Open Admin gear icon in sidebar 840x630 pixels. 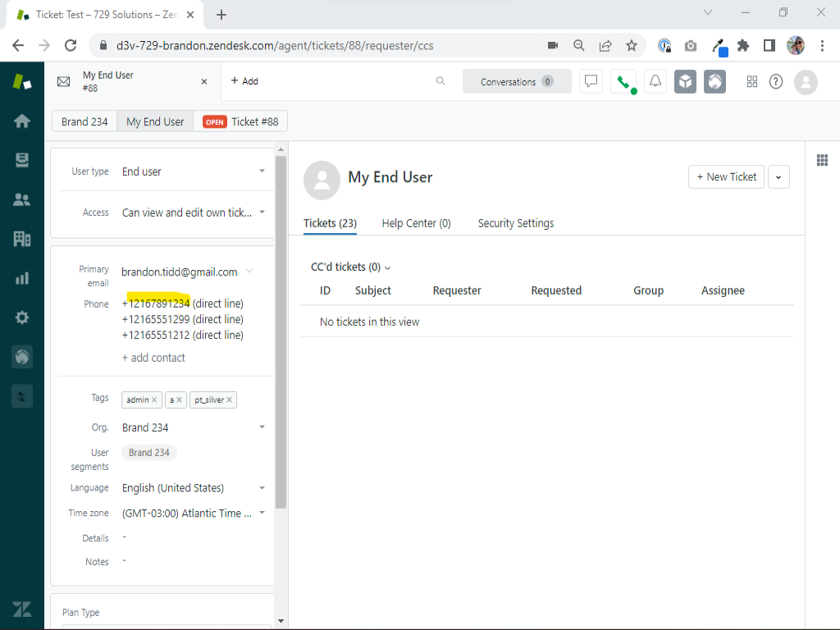click(x=22, y=317)
